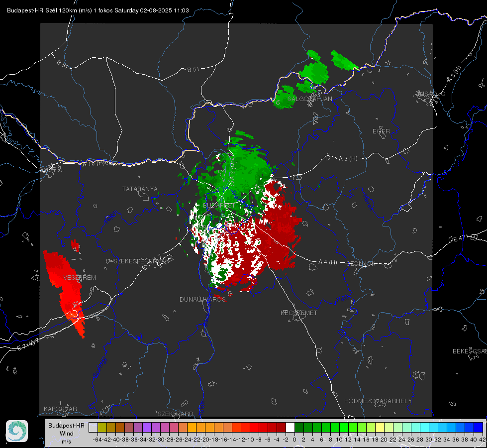Click the legend label 'Budapest-HR Wind m/s'

66,433
